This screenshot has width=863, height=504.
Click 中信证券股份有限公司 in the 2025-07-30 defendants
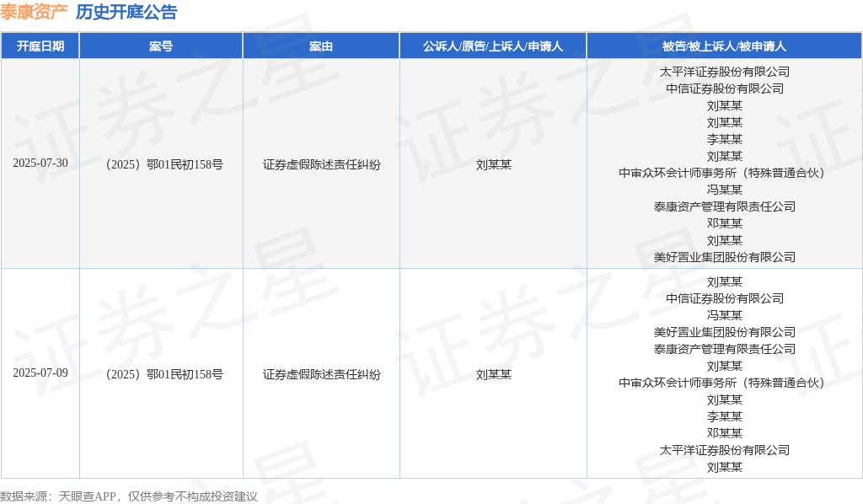tap(724, 88)
